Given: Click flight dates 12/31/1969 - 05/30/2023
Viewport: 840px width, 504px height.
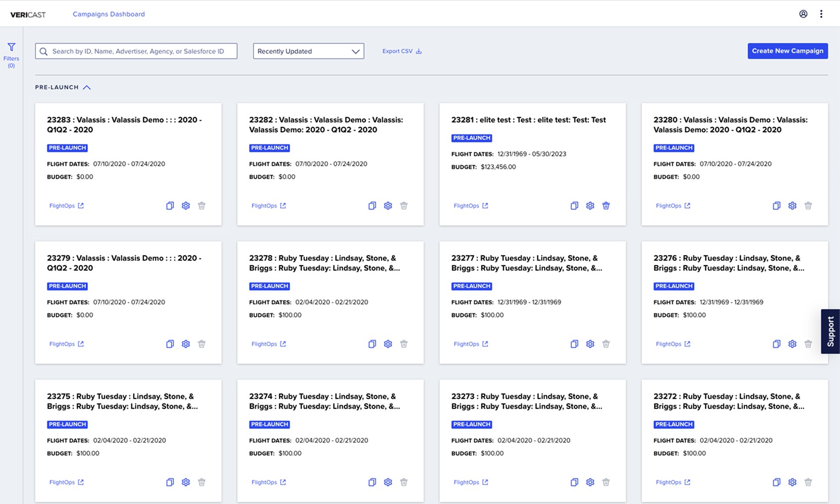Looking at the screenshot, I should tap(532, 154).
